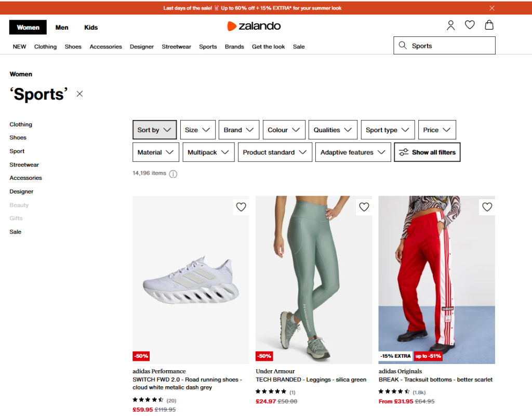Open the user account icon
Image resolution: width=532 pixels, height=416 pixels.
(x=450, y=25)
